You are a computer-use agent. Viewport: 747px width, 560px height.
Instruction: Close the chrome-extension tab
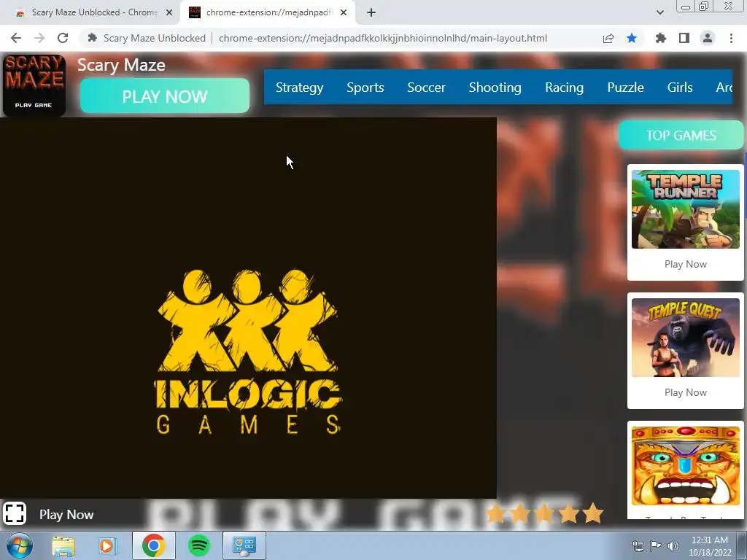(344, 12)
